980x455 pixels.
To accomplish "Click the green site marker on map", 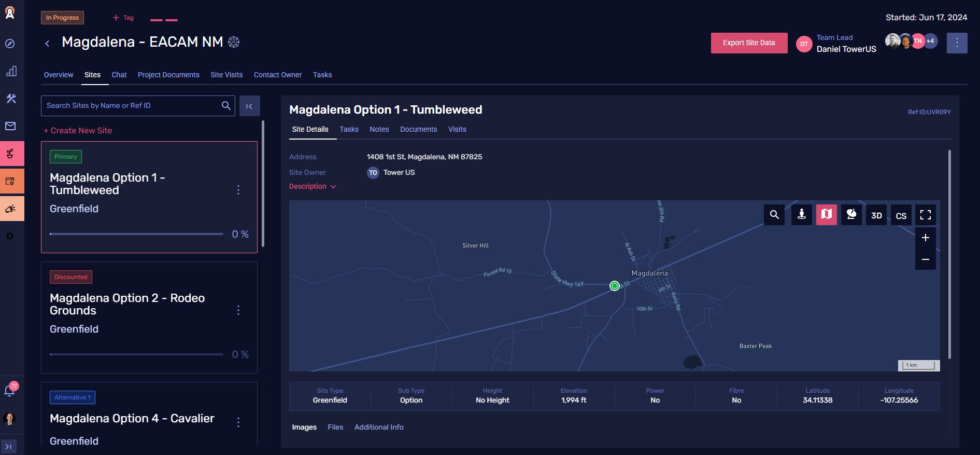I will click(x=615, y=286).
